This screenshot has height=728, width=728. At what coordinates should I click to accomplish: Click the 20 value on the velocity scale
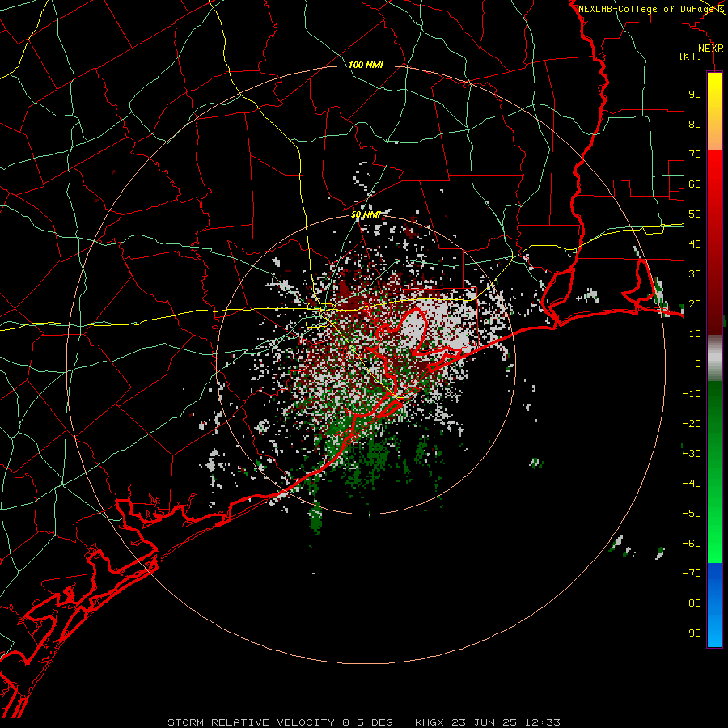695,303
